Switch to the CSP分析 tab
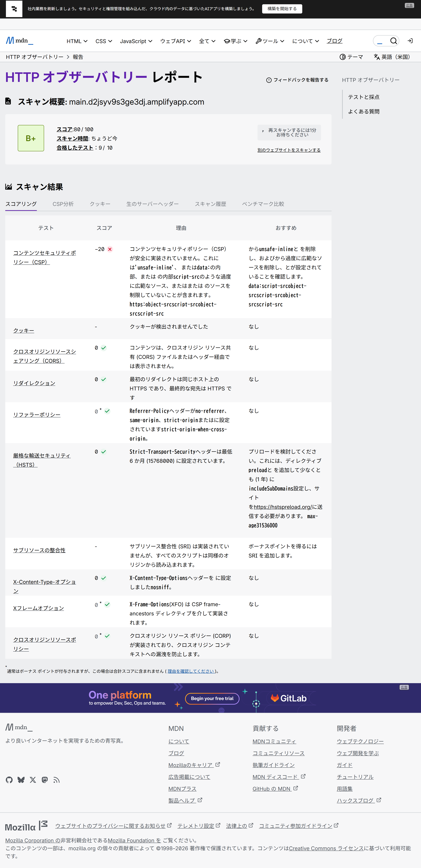The image size is (421, 868). (x=63, y=204)
